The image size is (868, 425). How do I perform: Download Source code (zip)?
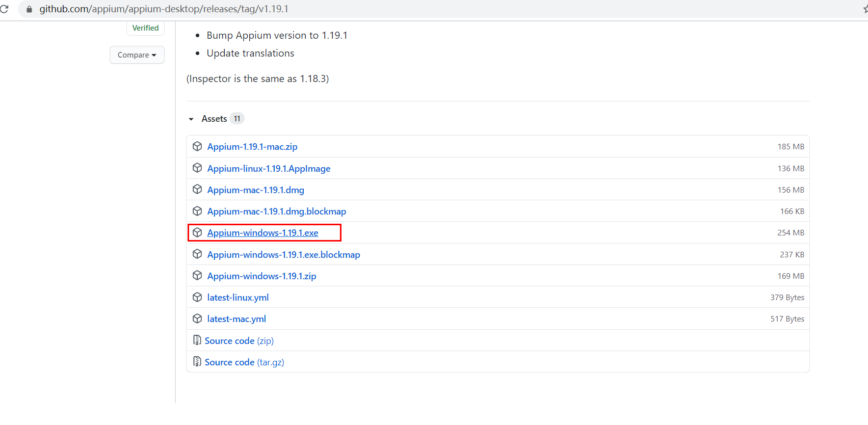coord(239,341)
